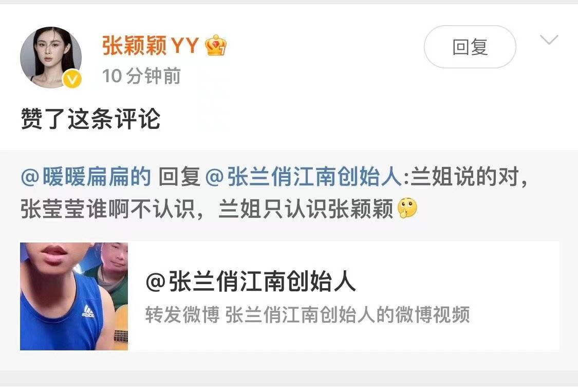Open @张兰俏江南创始人 mention in the comment
This screenshot has height=392, width=578.
(303, 176)
